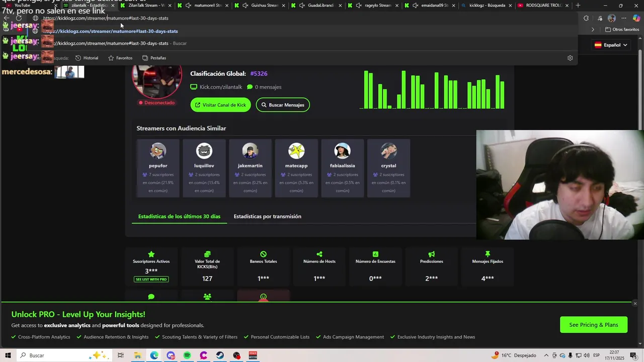Open crystal streamer avatar
The image size is (644, 362).
coord(389,151)
